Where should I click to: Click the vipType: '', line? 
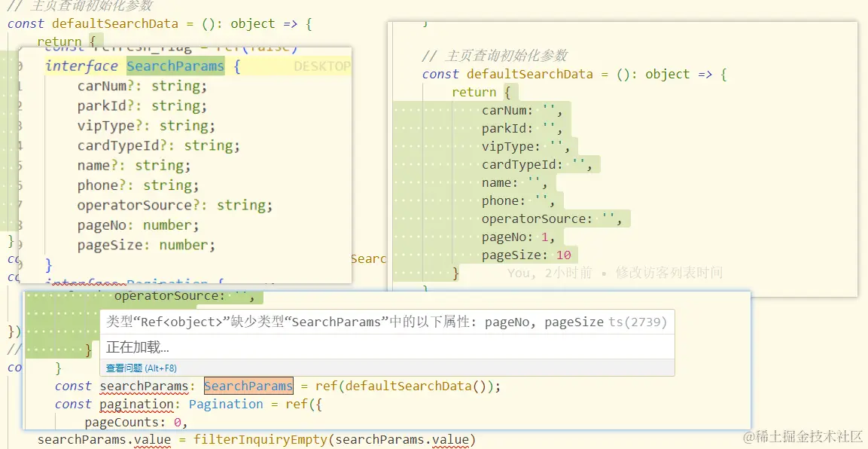pos(526,147)
